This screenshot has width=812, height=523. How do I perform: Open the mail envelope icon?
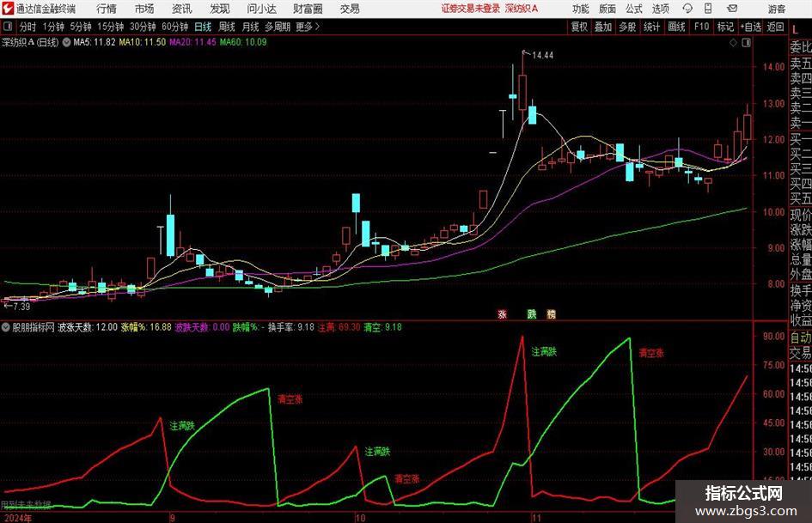[732, 9]
